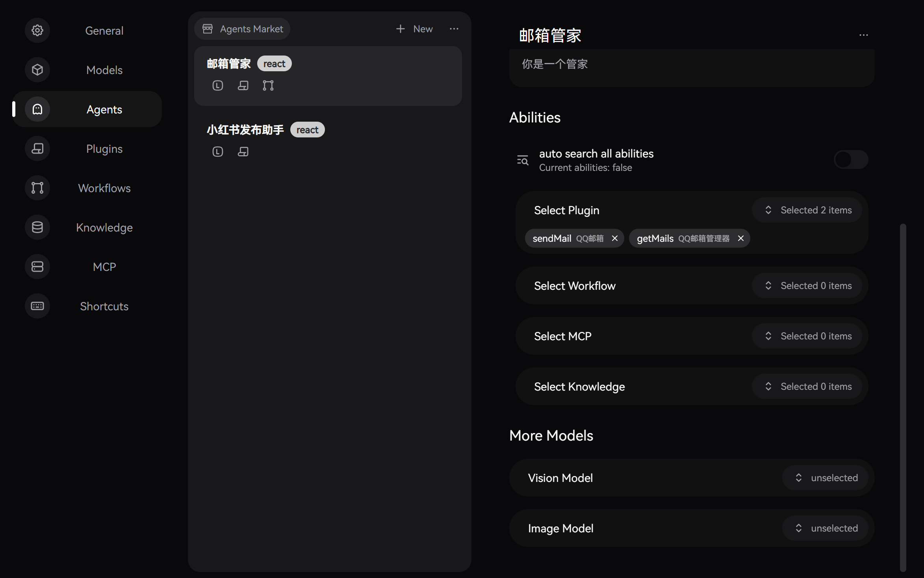Toggle auto search all abilities switch

pos(851,159)
